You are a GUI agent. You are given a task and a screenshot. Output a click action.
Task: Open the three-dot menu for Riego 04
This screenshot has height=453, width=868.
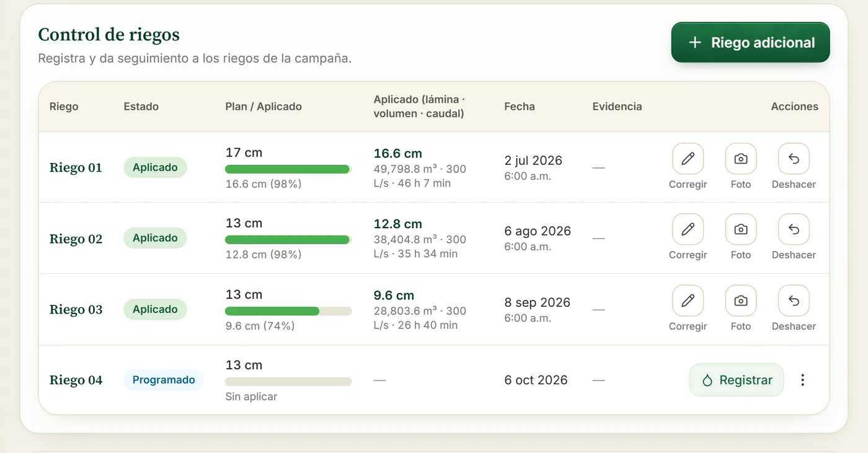802,380
